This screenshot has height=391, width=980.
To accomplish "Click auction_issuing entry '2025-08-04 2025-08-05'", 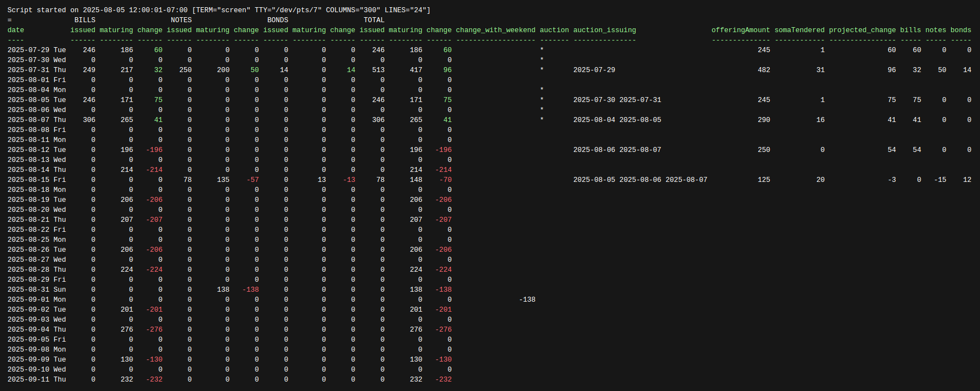I will (x=617, y=120).
